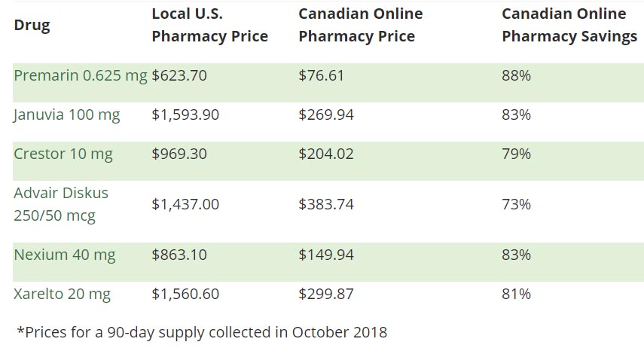
Task: Click the 88% savings cell
Action: [516, 75]
